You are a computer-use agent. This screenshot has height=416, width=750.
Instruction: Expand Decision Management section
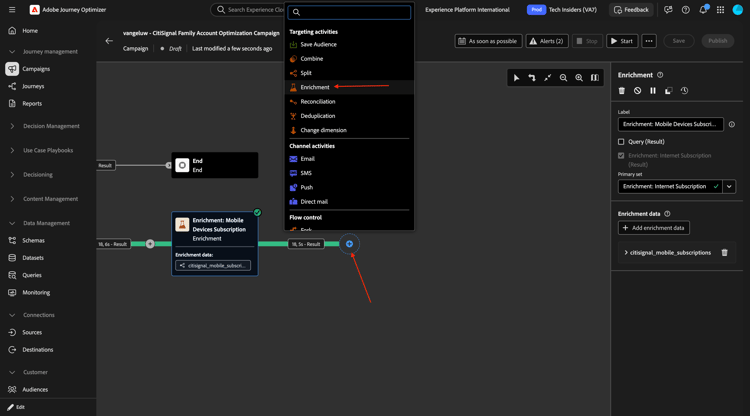(x=12, y=126)
